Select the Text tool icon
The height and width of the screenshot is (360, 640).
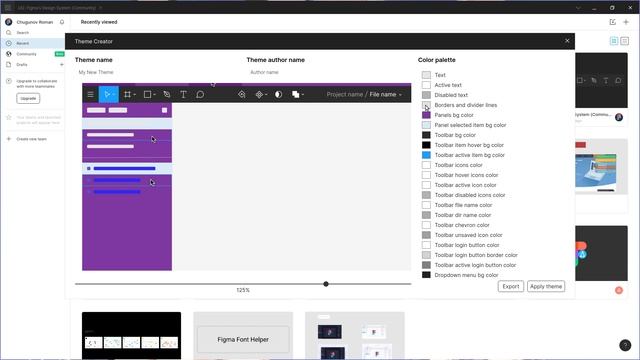[x=183, y=95]
